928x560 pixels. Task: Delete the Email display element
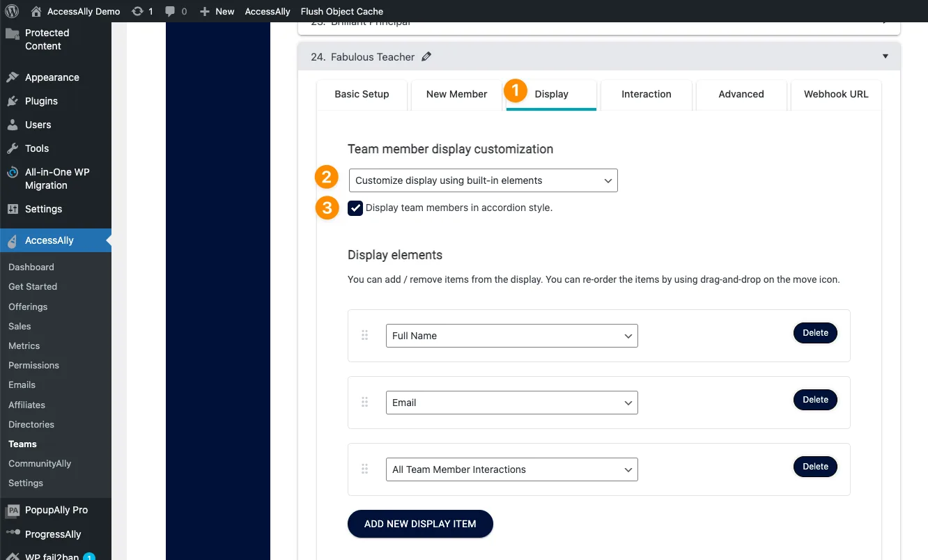(815, 400)
